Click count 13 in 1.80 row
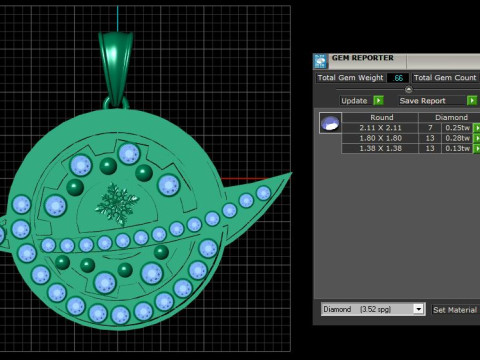The image size is (480, 360). pyautogui.click(x=430, y=138)
